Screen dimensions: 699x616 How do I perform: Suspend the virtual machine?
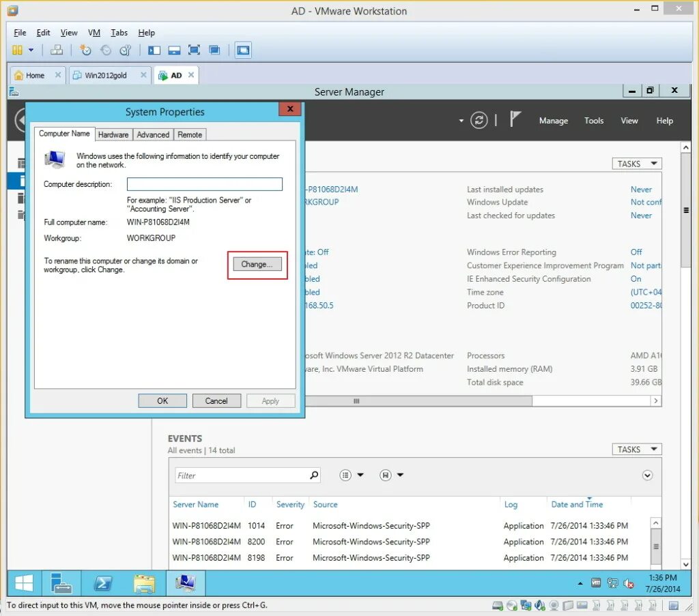pos(17,49)
